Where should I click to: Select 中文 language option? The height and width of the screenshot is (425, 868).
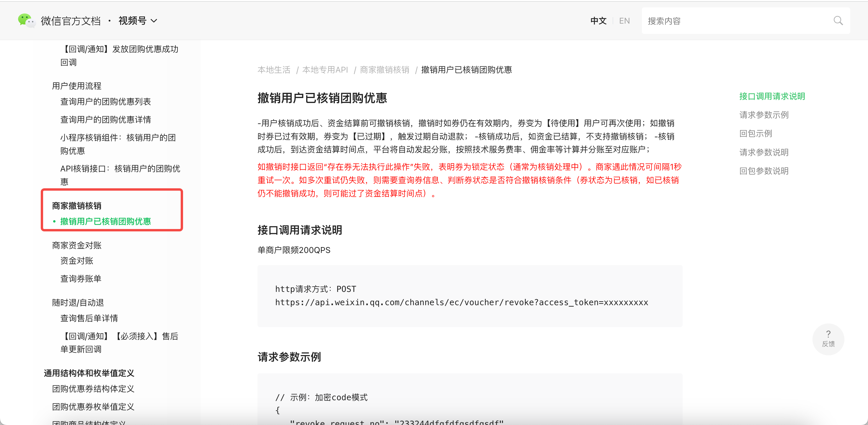[x=598, y=21]
